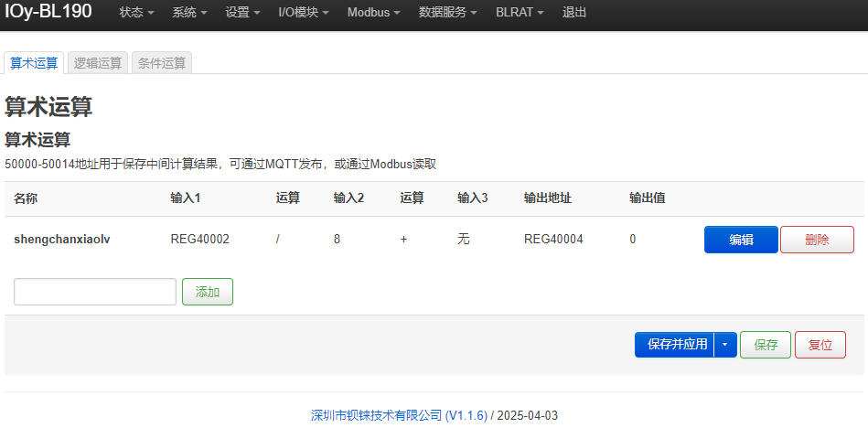Click the 50000-50014 address description text
This screenshot has height=428, width=868.
coord(220,165)
